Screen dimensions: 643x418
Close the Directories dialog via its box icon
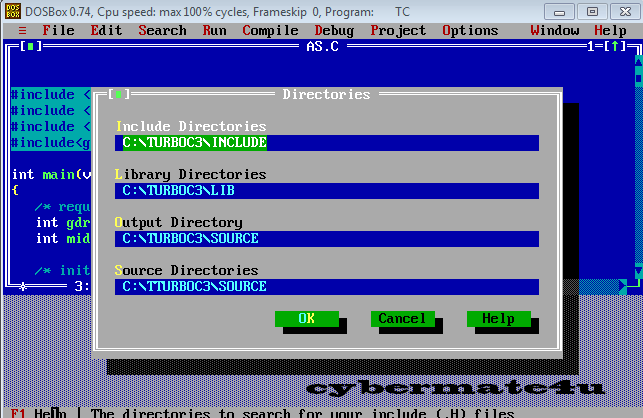[119, 94]
